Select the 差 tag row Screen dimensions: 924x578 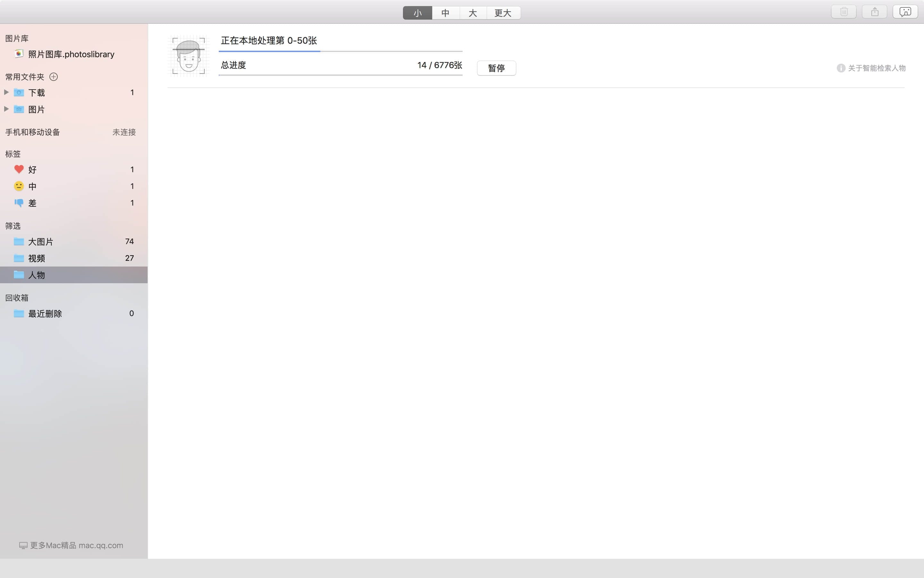click(x=74, y=203)
